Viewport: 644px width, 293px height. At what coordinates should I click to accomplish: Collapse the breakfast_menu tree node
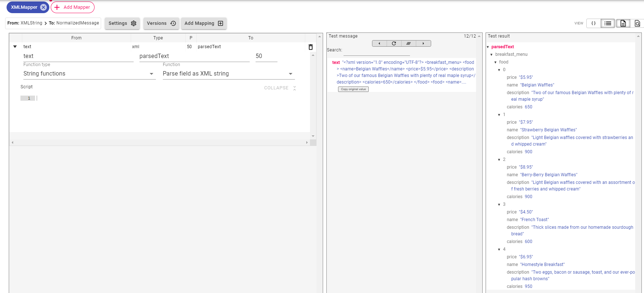pyautogui.click(x=491, y=55)
